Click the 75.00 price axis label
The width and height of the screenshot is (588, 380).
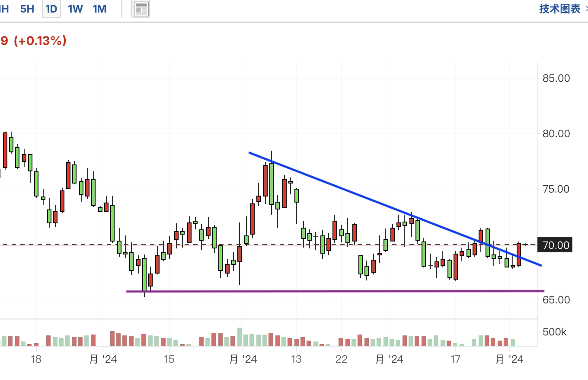point(556,189)
